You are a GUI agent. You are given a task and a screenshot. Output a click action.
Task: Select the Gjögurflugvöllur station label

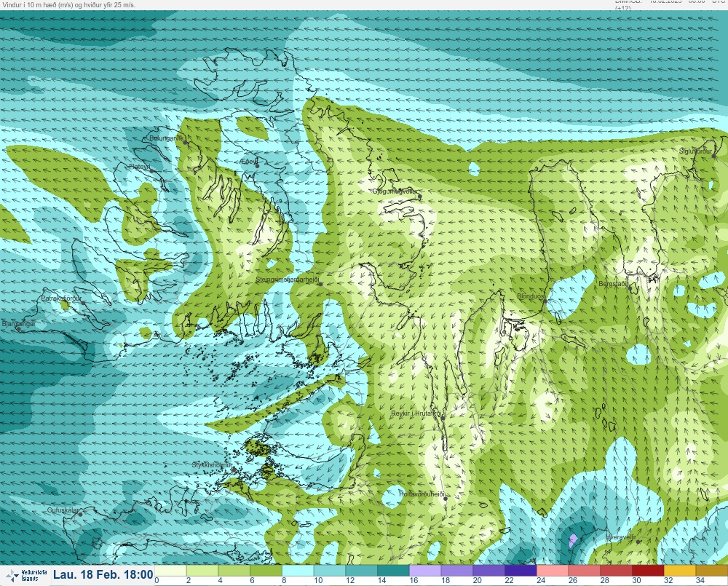[395, 191]
